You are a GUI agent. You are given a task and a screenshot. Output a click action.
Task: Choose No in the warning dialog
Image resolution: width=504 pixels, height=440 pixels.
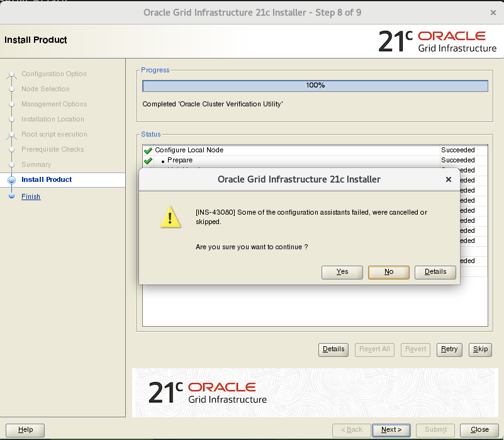389,272
